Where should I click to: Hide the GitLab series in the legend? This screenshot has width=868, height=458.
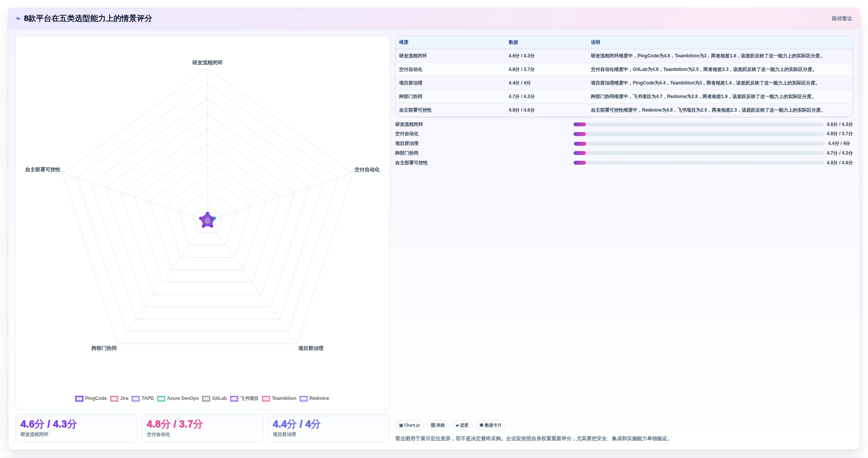214,398
